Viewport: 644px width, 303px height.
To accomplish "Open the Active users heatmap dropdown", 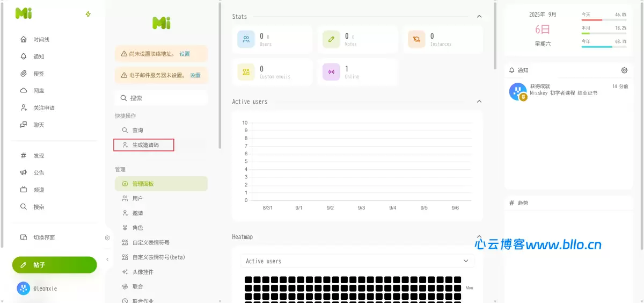I will [x=357, y=261].
